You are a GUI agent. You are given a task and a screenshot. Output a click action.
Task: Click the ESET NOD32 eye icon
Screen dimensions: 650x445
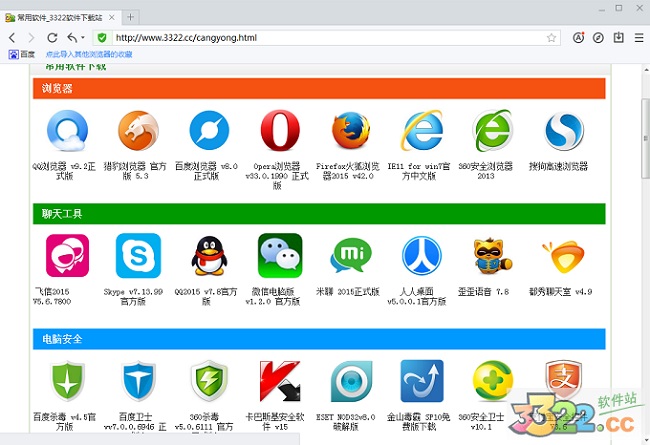click(x=351, y=381)
